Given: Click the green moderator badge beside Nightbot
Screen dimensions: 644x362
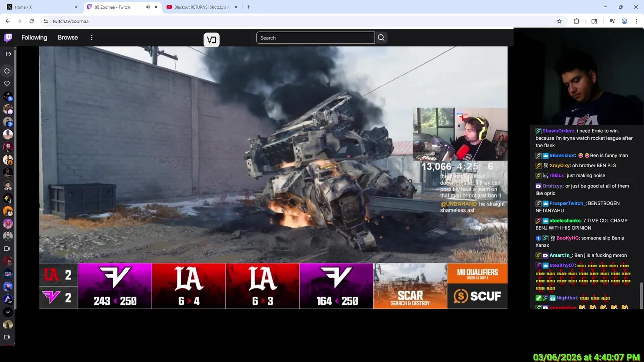Looking at the screenshot, I should pyautogui.click(x=538, y=298).
